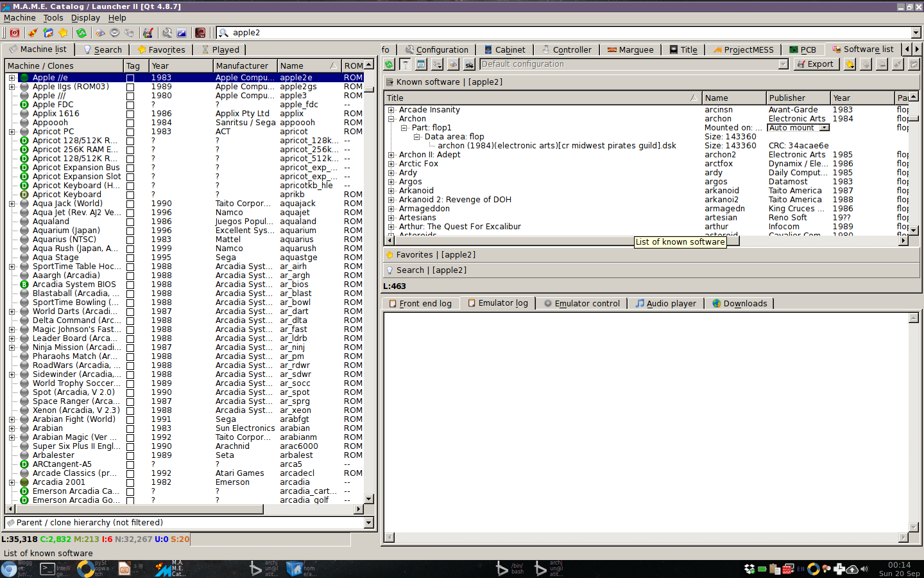Open the terminal from the taskbar
Image resolution: width=924 pixels, height=578 pixels.
point(47,569)
